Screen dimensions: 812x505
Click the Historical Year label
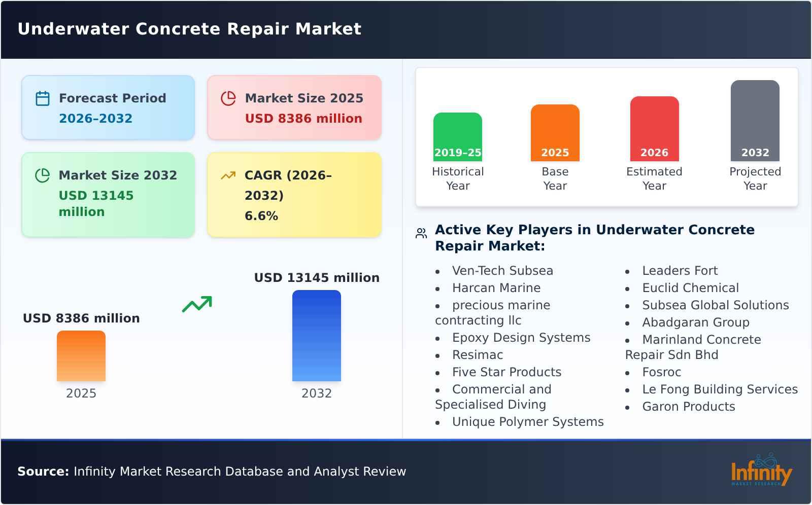458,178
